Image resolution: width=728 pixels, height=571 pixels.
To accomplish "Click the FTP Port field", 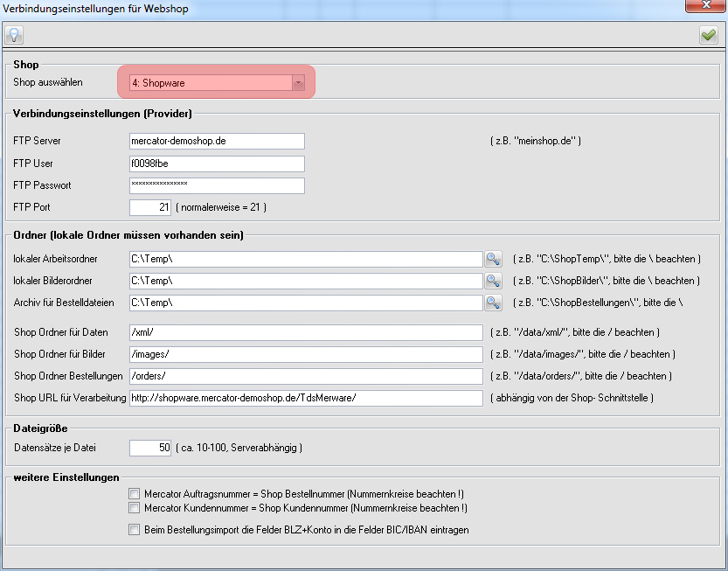I will 150,207.
